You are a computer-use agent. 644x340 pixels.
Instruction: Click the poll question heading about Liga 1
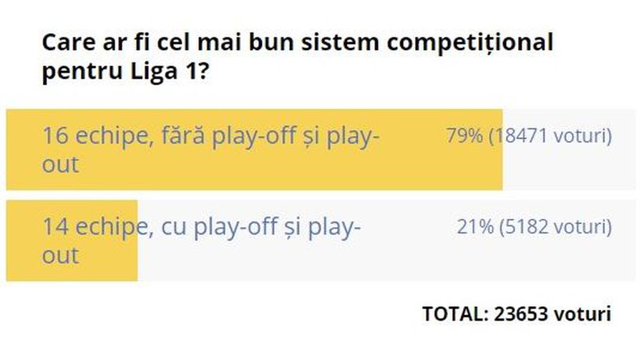[298, 57]
